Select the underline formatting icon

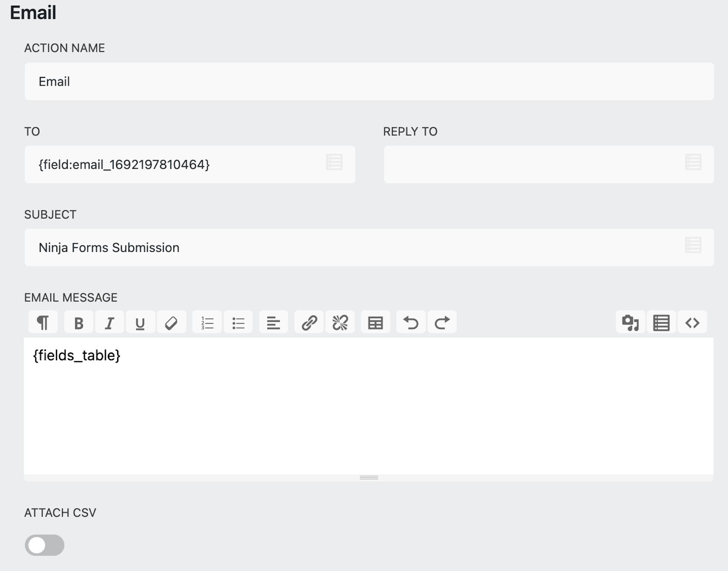[x=140, y=322]
